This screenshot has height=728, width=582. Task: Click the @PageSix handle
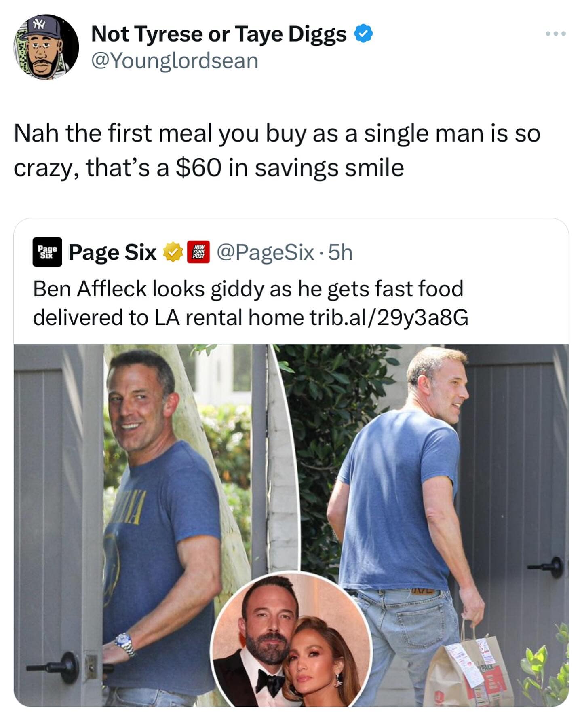click(266, 252)
